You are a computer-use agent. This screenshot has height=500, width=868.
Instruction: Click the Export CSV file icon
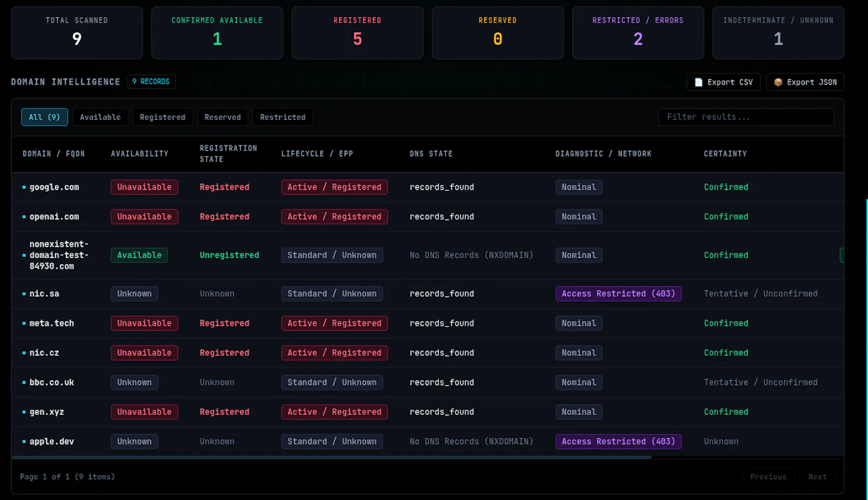pos(699,82)
